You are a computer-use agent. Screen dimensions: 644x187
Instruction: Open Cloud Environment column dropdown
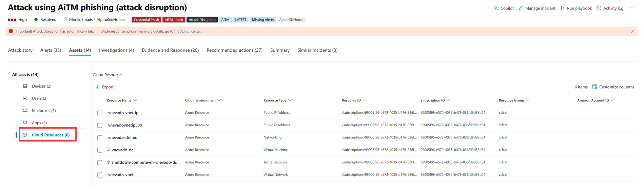(x=219, y=100)
